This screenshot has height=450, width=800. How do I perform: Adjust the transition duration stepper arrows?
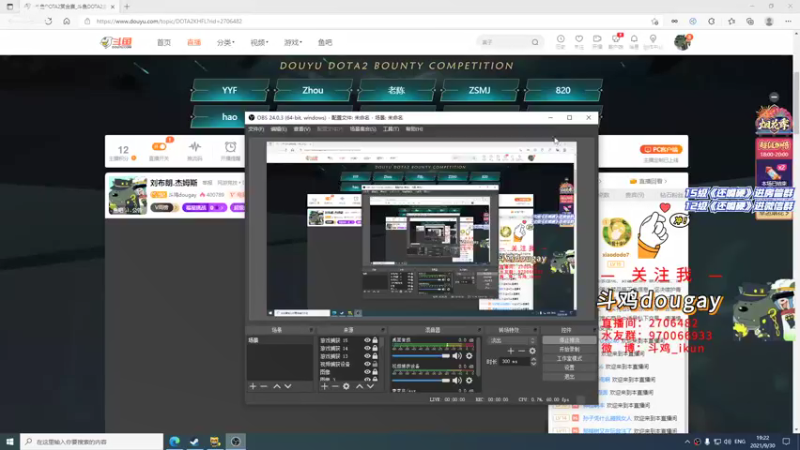[x=534, y=361]
